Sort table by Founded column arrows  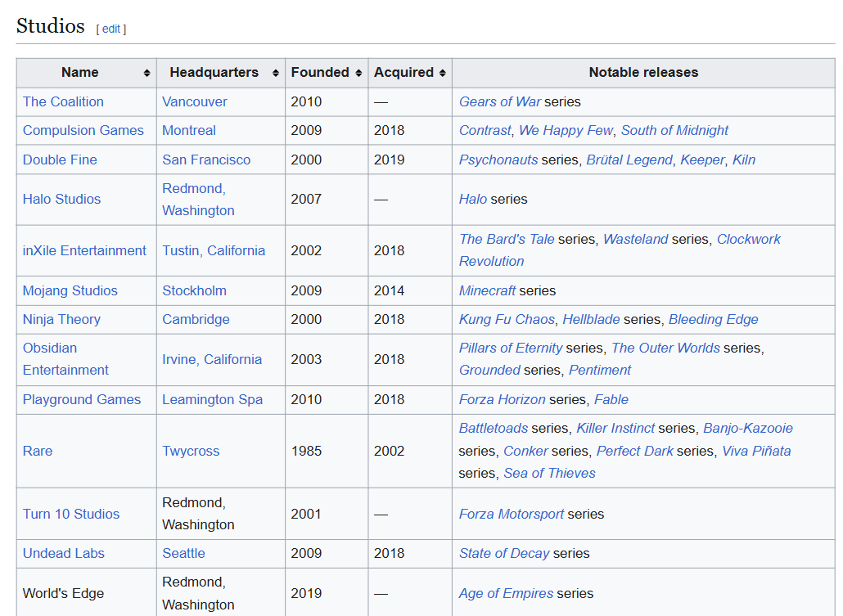(358, 73)
